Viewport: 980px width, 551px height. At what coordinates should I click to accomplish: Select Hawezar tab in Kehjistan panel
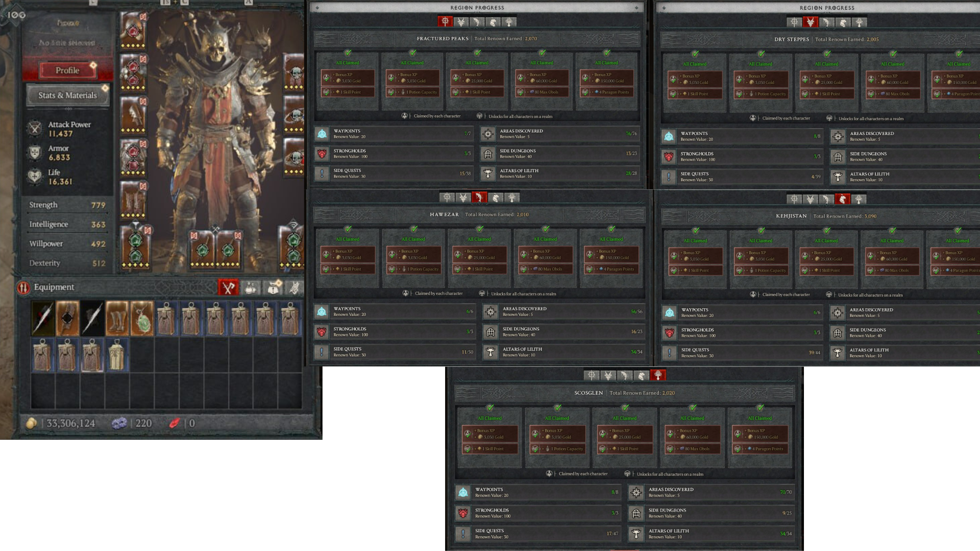point(826,199)
